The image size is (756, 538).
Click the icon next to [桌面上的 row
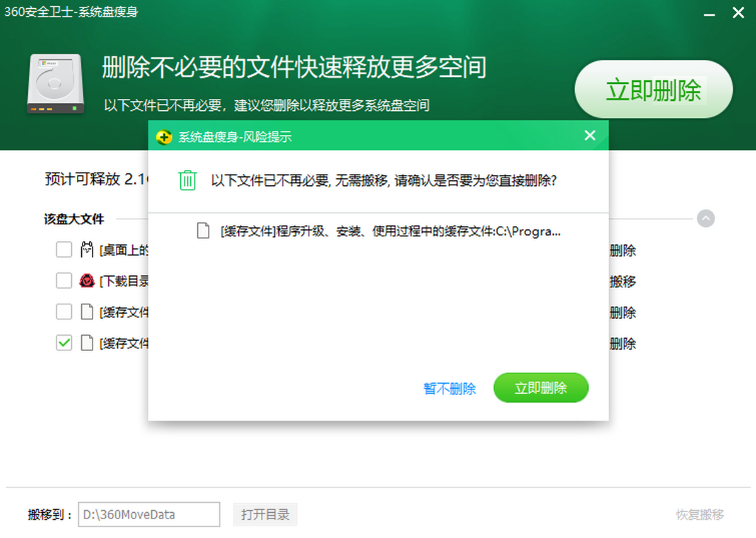tap(87, 250)
